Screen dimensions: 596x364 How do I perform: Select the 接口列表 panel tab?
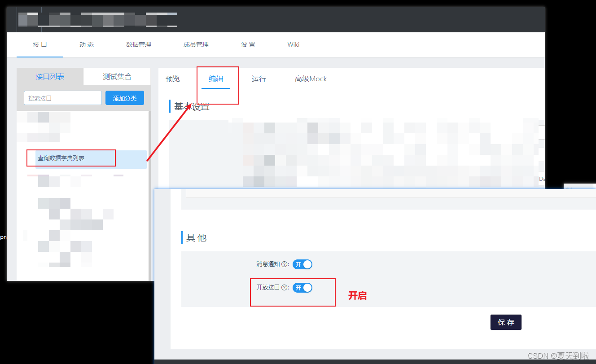(49, 76)
